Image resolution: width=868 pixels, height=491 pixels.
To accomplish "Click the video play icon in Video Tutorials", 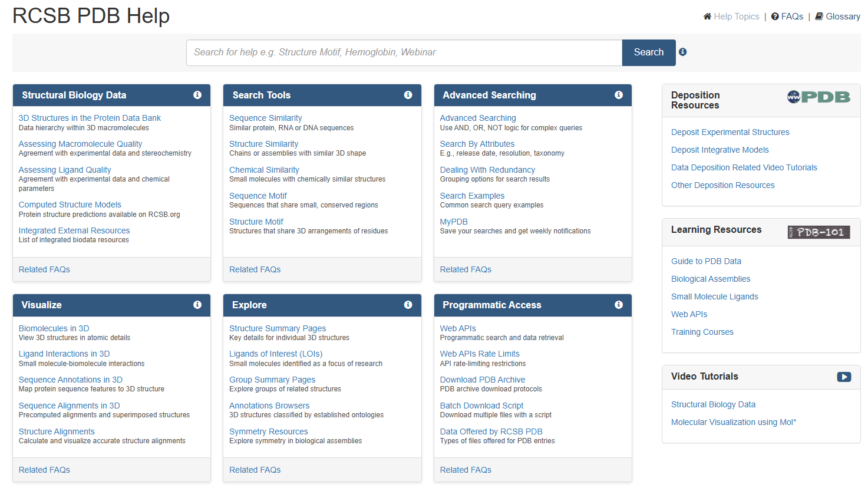I will (x=844, y=377).
